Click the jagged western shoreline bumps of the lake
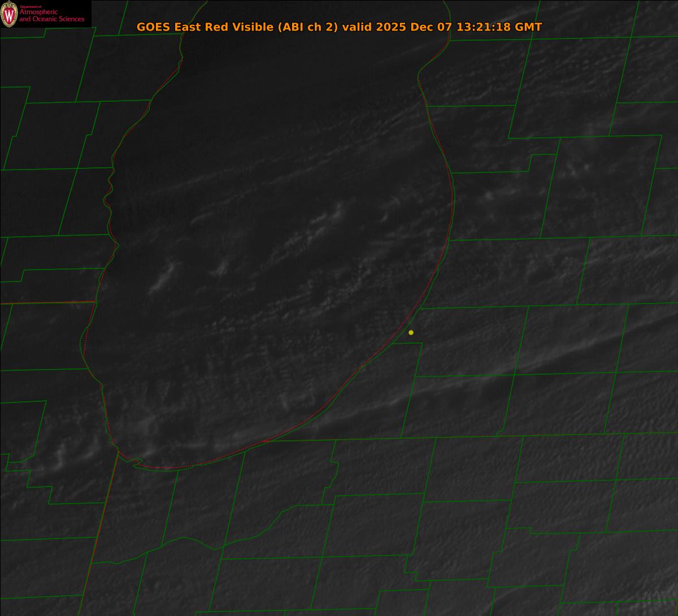Screen dimensions: 678x616 109,198
